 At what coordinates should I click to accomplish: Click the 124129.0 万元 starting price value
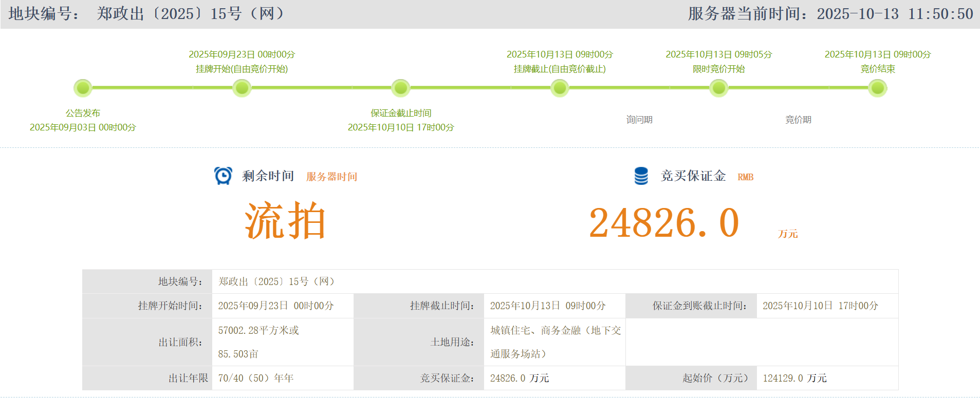(794, 378)
